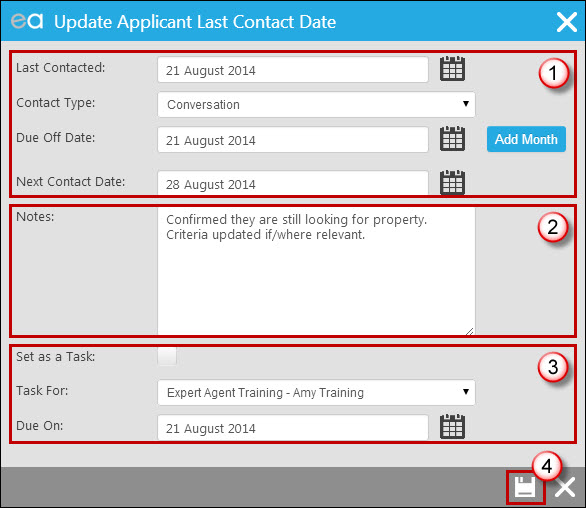Save changes with the floppy disk icon
The width and height of the screenshot is (586, 508).
(x=525, y=487)
